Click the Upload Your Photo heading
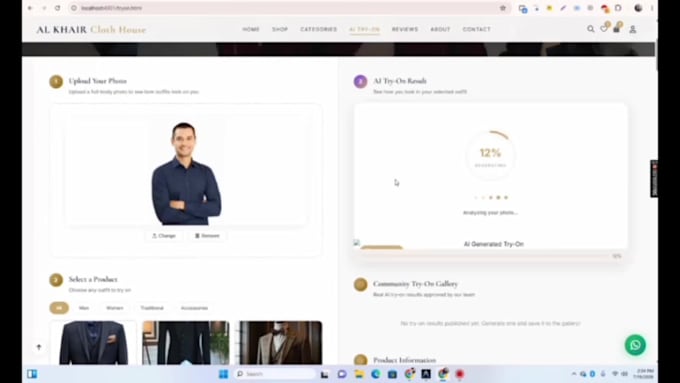This screenshot has width=680, height=383. (x=98, y=81)
